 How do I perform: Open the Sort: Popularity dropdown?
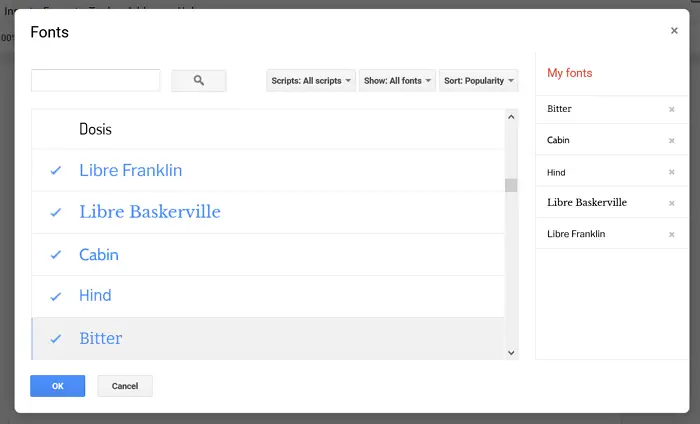pos(479,81)
